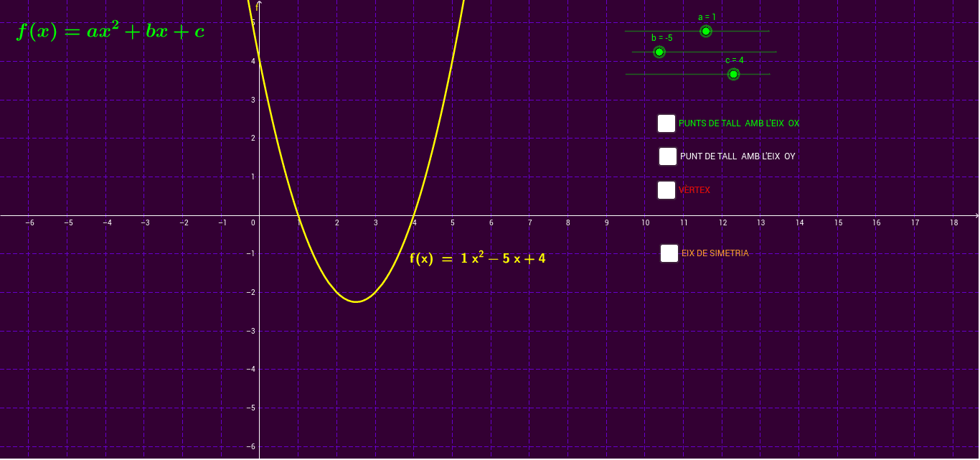Check the EIX DE SIMETRIA box

pyautogui.click(x=669, y=253)
